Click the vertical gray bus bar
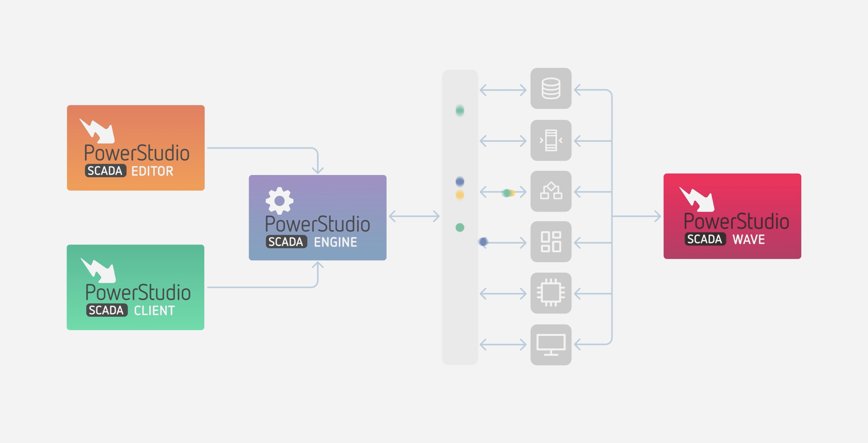This screenshot has width=868, height=443. [460, 217]
